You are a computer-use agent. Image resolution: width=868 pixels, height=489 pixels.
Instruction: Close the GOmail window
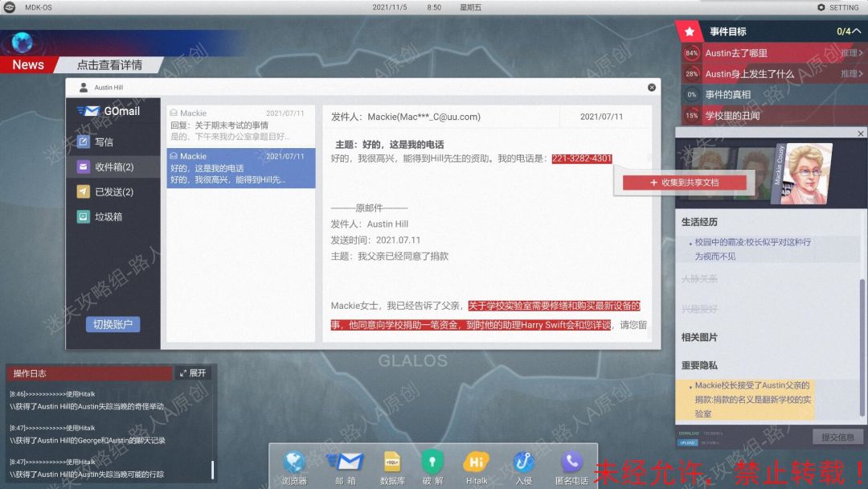coord(652,88)
